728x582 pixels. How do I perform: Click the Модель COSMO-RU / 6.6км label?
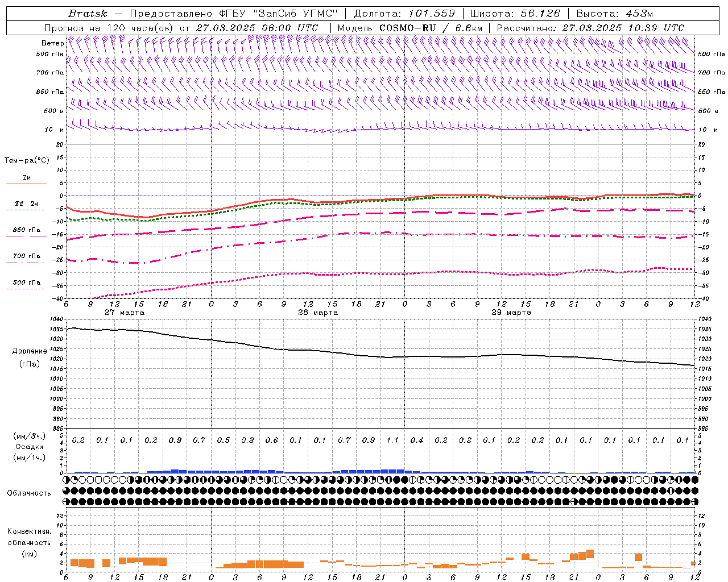pyautogui.click(x=410, y=28)
